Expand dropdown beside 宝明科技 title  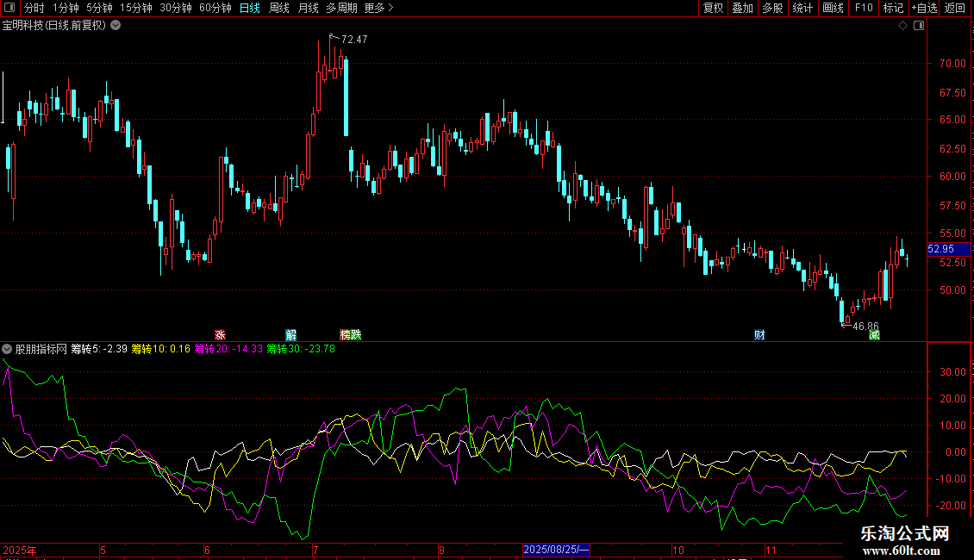(116, 26)
